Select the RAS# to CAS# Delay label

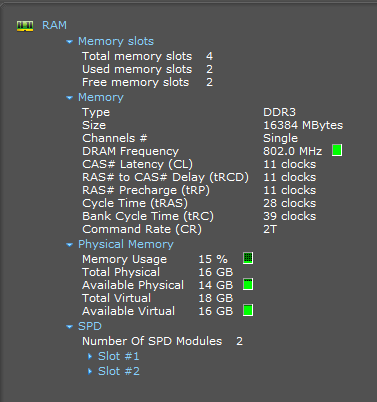point(165,177)
